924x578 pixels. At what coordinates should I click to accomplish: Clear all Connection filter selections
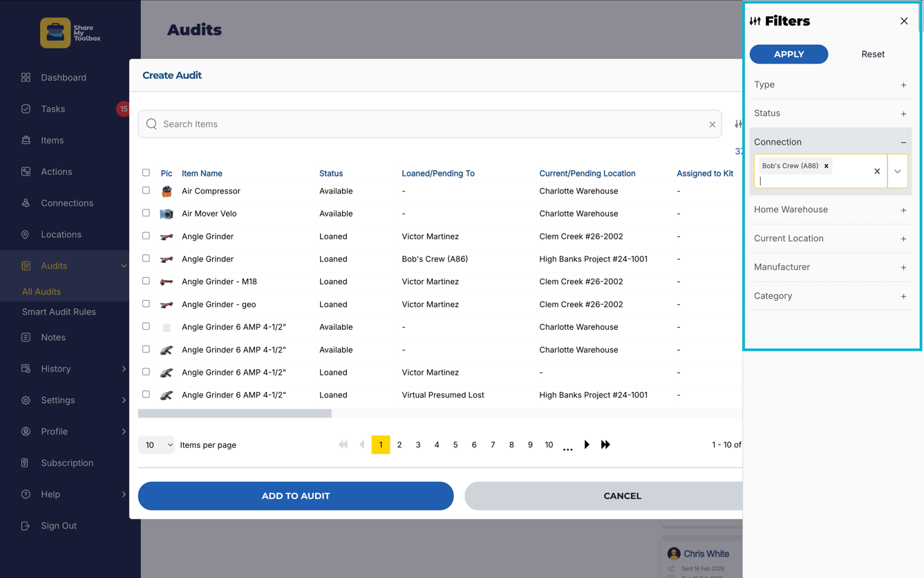point(877,171)
